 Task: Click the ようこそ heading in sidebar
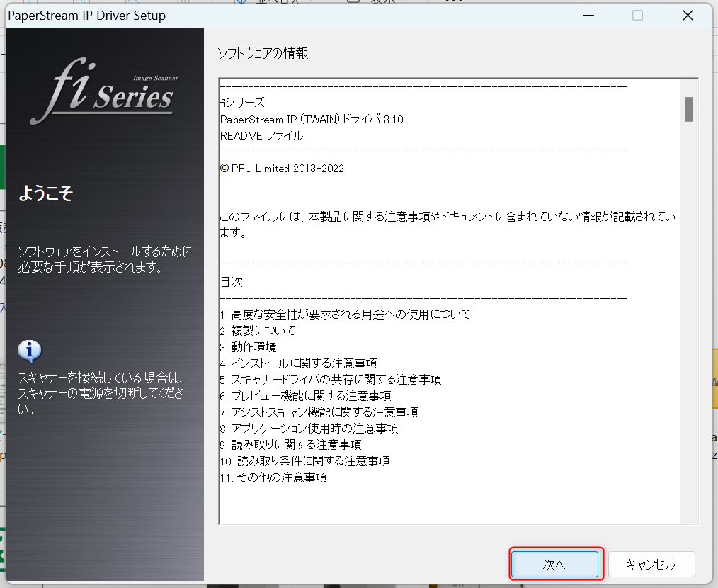pyautogui.click(x=46, y=193)
